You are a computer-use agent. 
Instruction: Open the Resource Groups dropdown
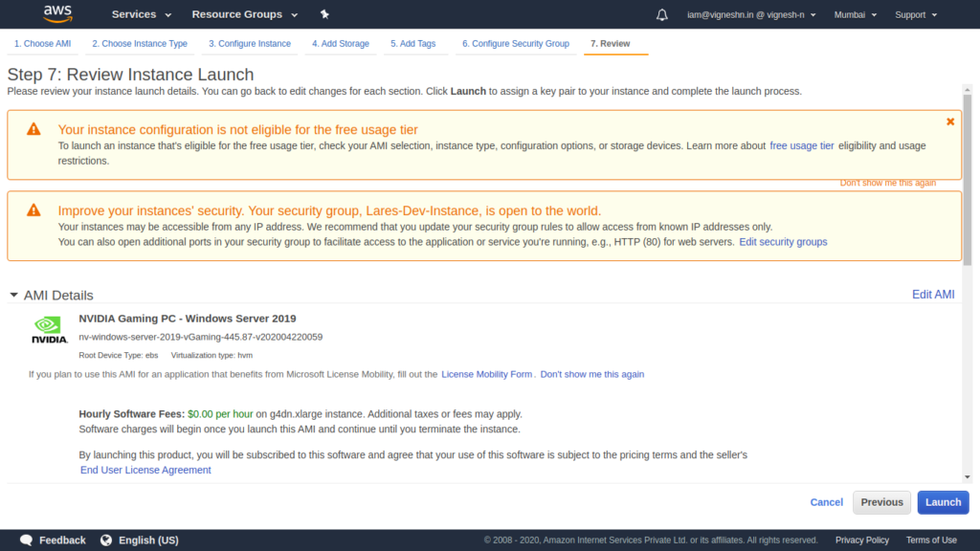244,14
